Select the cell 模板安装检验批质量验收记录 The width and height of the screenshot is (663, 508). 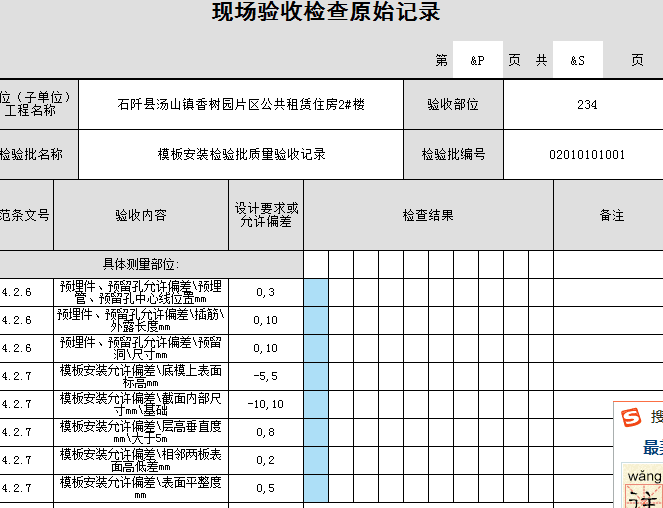click(240, 154)
